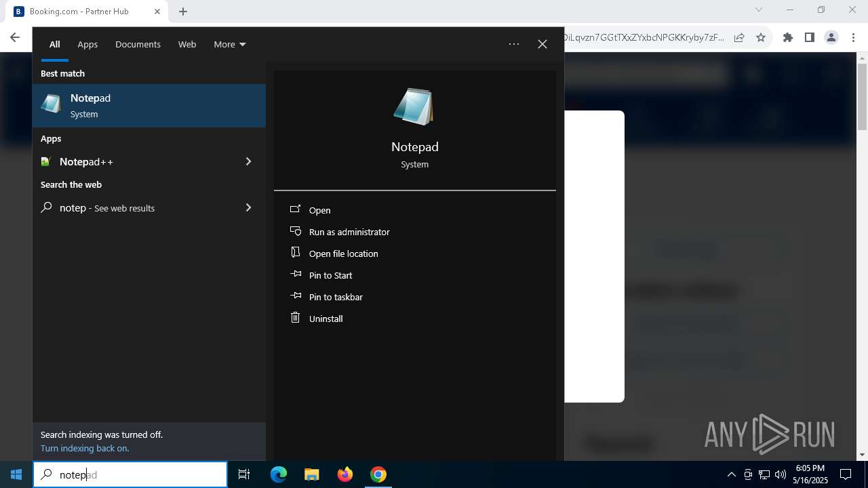
Task: Choose Open file location for Notepad
Action: click(344, 253)
